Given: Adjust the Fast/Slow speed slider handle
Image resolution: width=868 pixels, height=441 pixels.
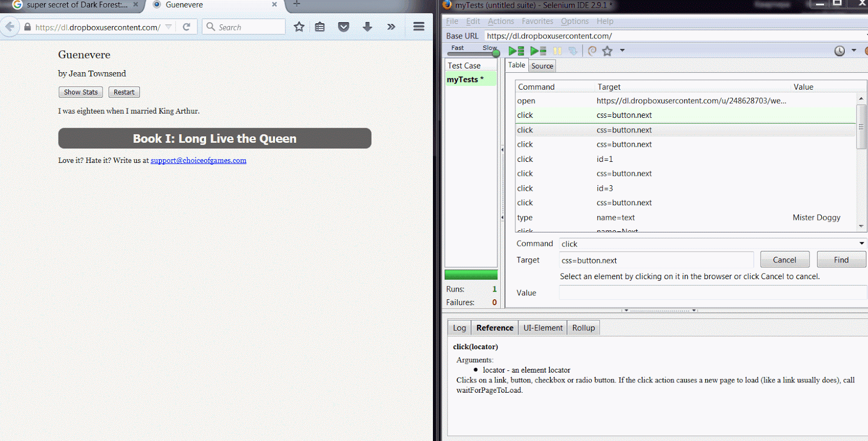Looking at the screenshot, I should [496, 53].
